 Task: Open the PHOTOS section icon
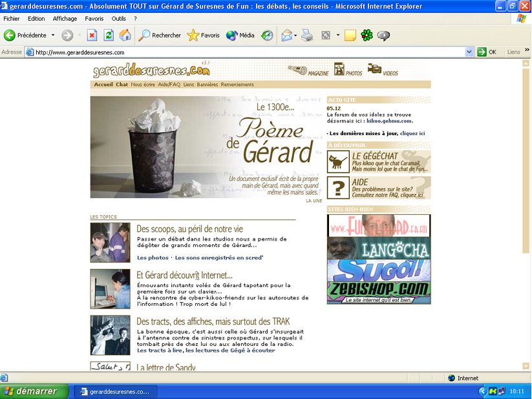point(339,69)
